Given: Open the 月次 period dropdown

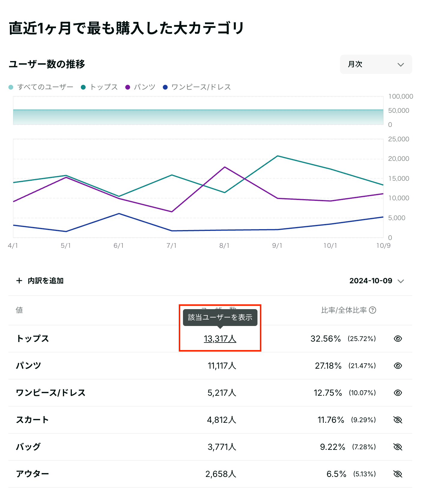Looking at the screenshot, I should [x=376, y=64].
